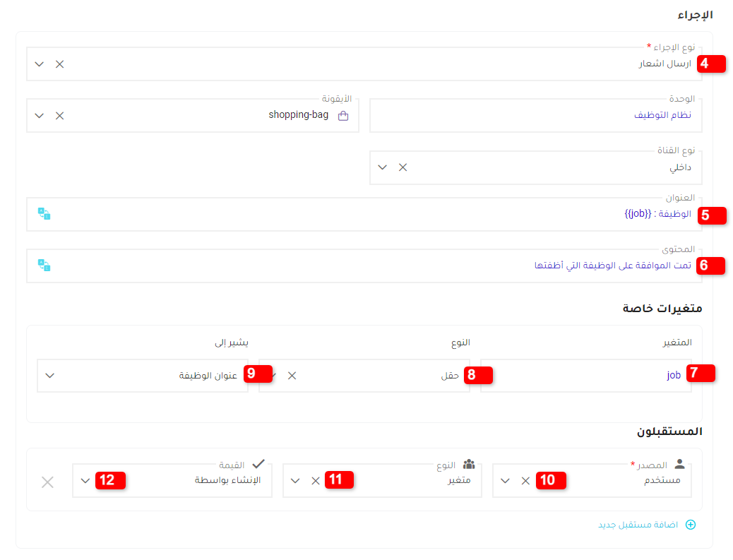Viewport: 733px width, 560px height.
Task: Remove the receiver row with the X icon
Action: coord(47,482)
